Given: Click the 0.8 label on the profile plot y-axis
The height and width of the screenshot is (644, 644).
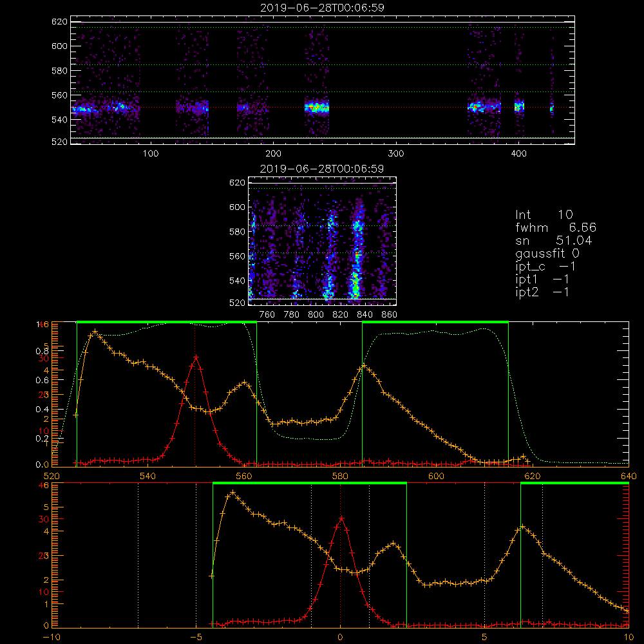Looking at the screenshot, I should (42, 351).
